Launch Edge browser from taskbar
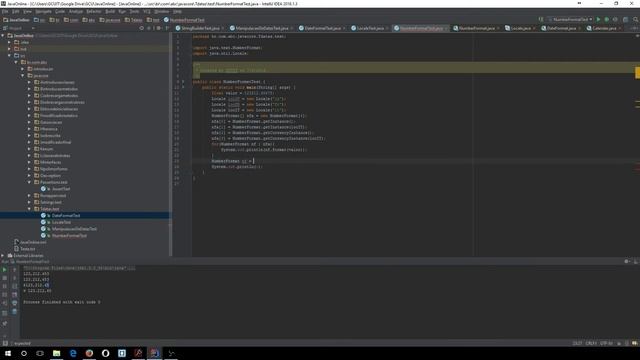 coord(73,353)
